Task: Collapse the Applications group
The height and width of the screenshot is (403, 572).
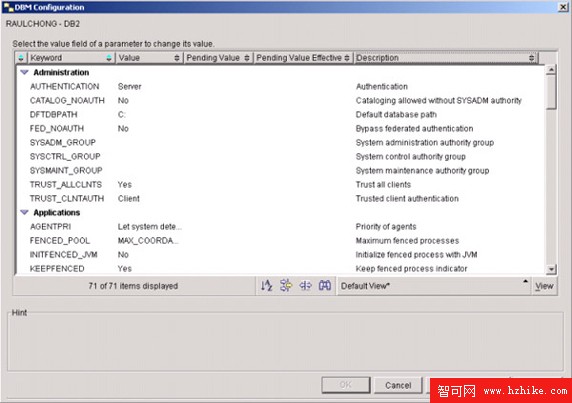Action: click(x=24, y=212)
